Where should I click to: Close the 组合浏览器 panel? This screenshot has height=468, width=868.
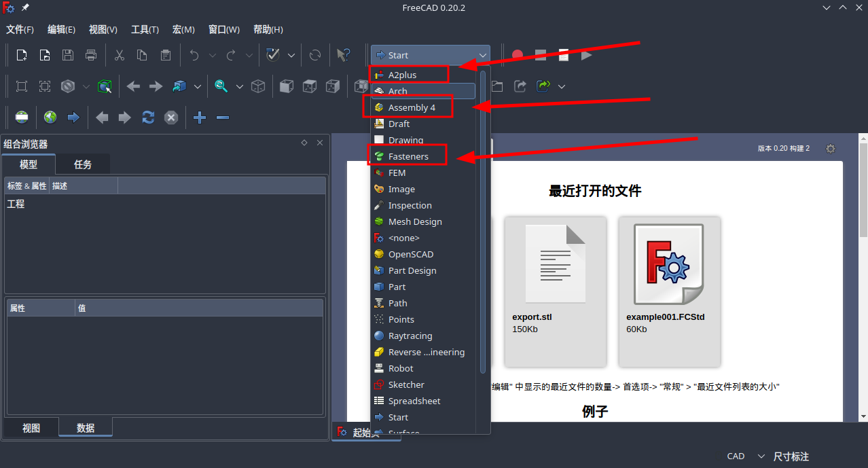pyautogui.click(x=320, y=143)
